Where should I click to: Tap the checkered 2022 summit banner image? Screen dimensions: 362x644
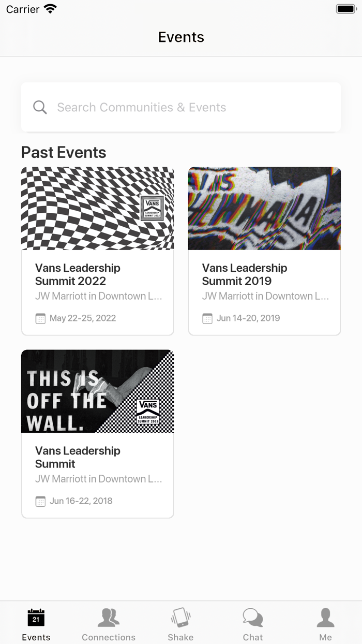(97, 208)
